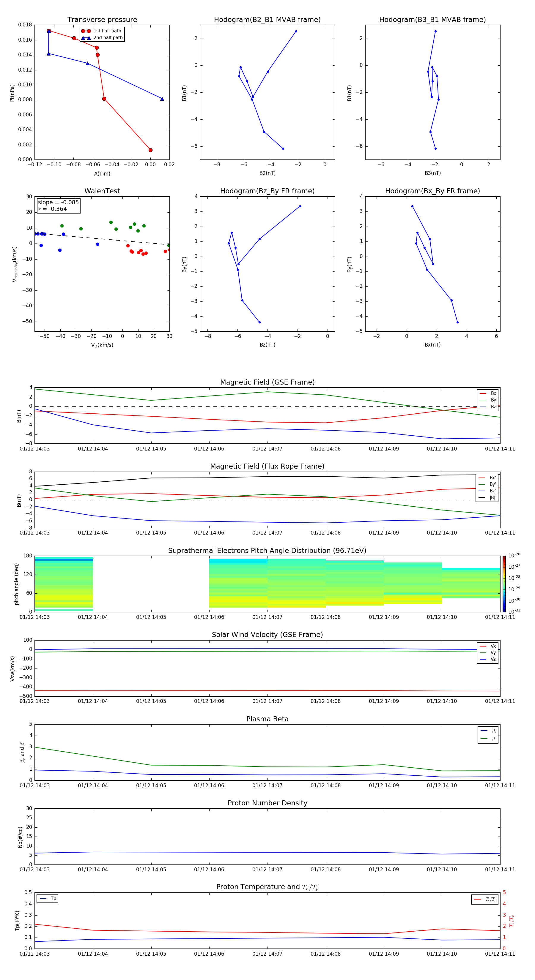Click 'Magnetic Field (Flux Rope Frame)' title
Viewport: 535px width, 980px height.
(267, 467)
